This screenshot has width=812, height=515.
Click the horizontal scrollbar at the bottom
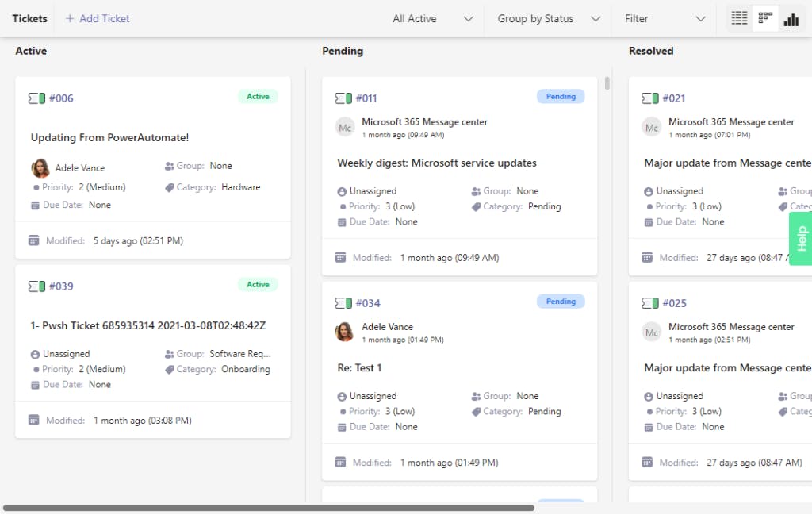[x=268, y=508]
